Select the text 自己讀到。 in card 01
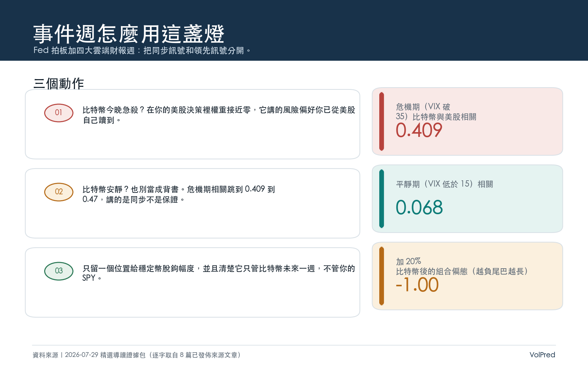 (x=102, y=120)
